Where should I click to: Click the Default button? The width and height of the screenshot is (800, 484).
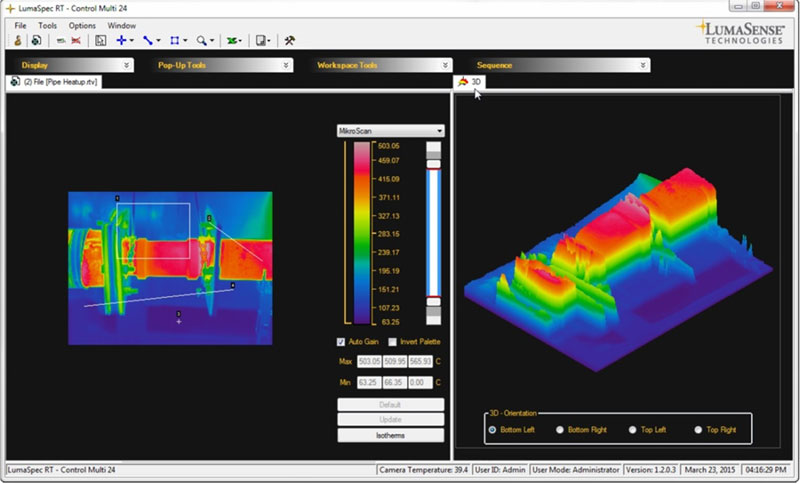(390, 405)
